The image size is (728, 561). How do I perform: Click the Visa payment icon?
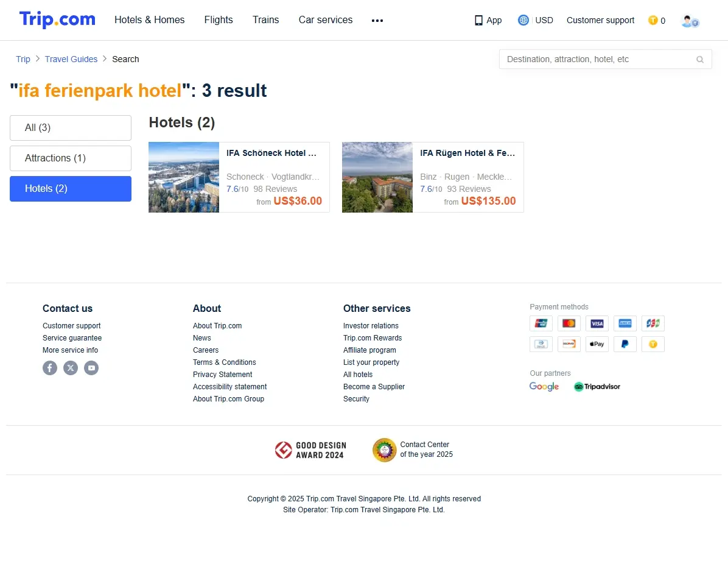click(x=597, y=323)
